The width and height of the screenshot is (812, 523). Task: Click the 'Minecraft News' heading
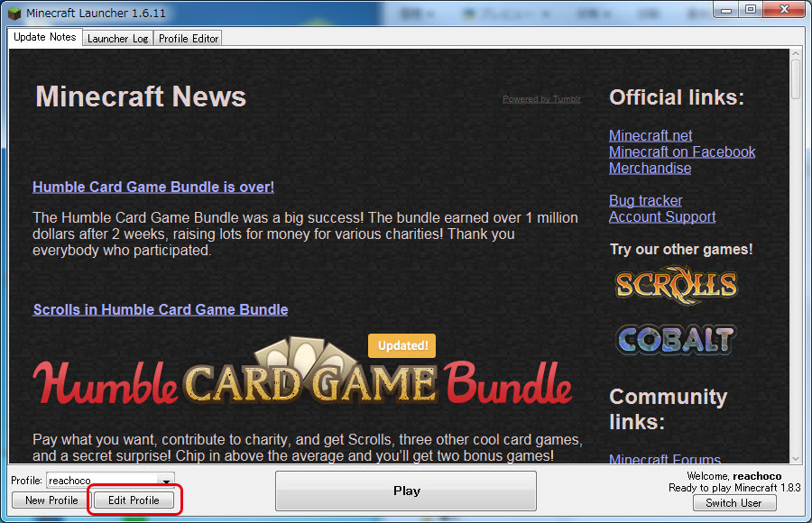[x=141, y=96]
